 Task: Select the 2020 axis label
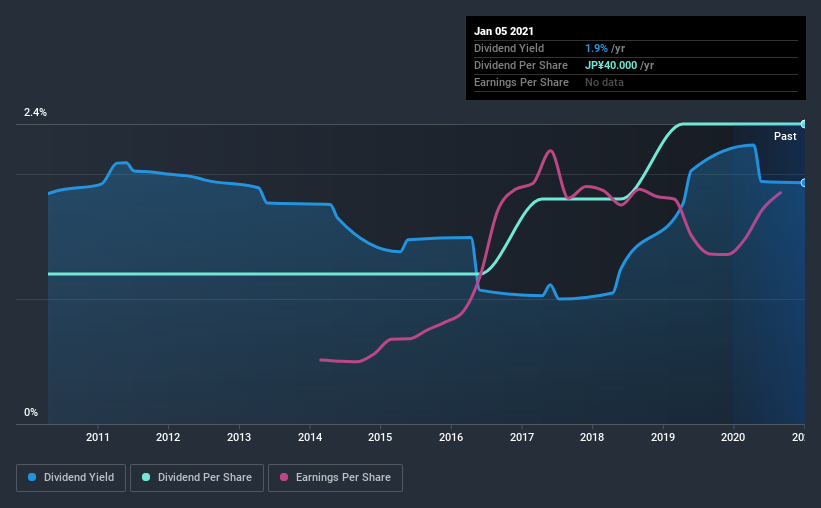733,437
